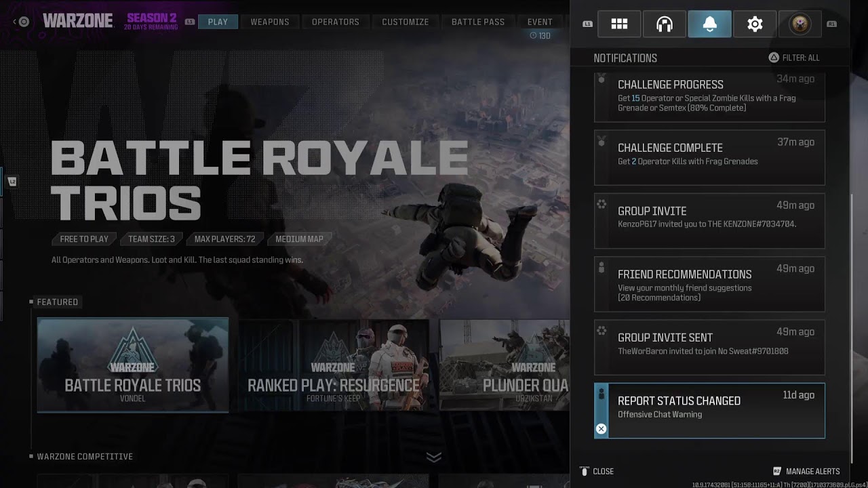
Task: Click the NOTIFICATIONS panel heading
Action: tap(625, 58)
